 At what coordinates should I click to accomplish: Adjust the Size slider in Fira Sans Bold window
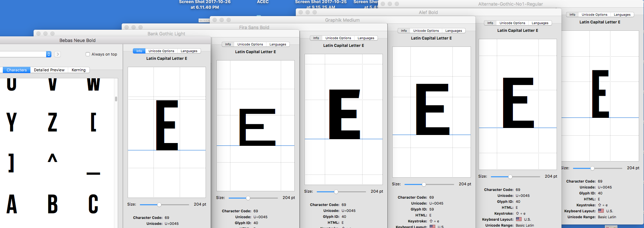click(341, 192)
